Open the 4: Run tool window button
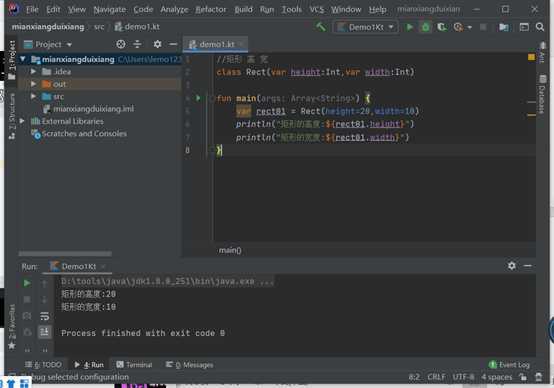 coord(89,365)
